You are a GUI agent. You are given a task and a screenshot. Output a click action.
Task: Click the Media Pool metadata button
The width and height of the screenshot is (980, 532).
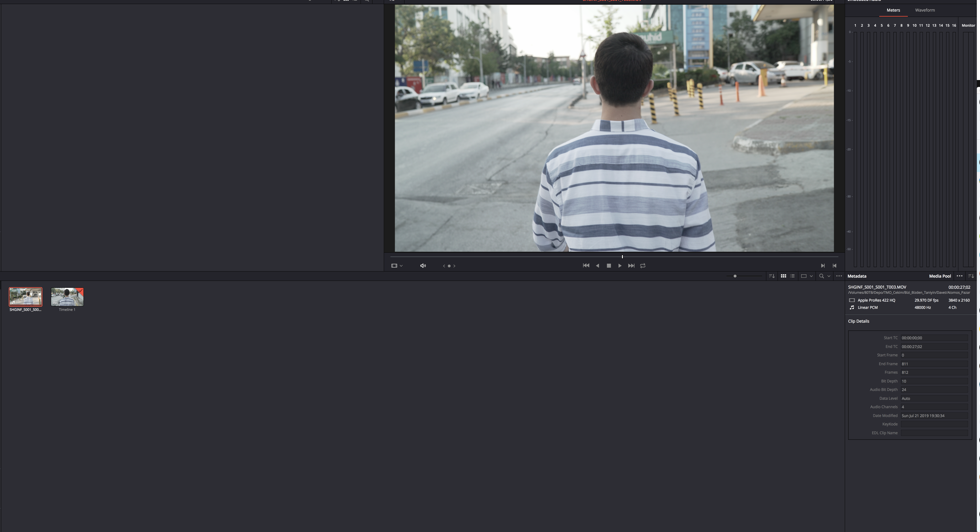tap(940, 276)
